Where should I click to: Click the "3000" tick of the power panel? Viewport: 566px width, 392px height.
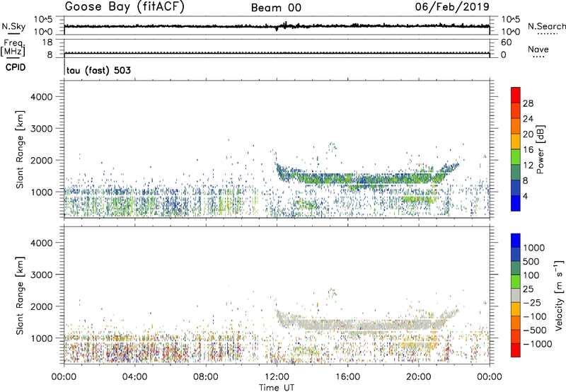[x=42, y=129]
